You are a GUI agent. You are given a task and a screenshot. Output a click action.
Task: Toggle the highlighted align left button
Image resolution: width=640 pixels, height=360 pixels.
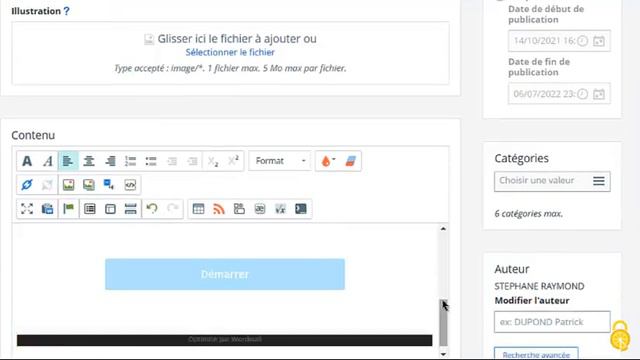pyautogui.click(x=68, y=161)
